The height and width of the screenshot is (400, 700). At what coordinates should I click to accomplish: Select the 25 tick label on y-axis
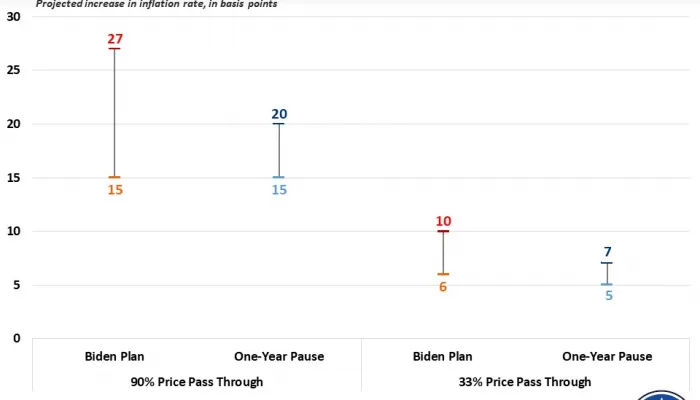13,71
